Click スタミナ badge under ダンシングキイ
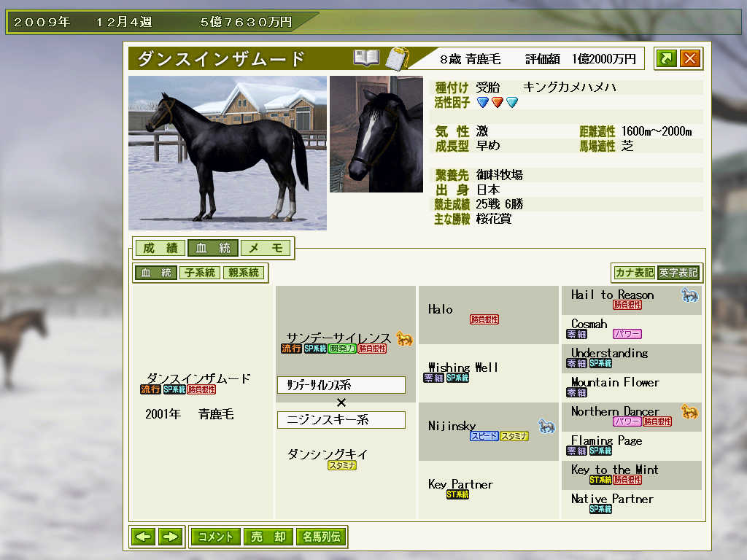The height and width of the screenshot is (560, 747). tap(342, 465)
